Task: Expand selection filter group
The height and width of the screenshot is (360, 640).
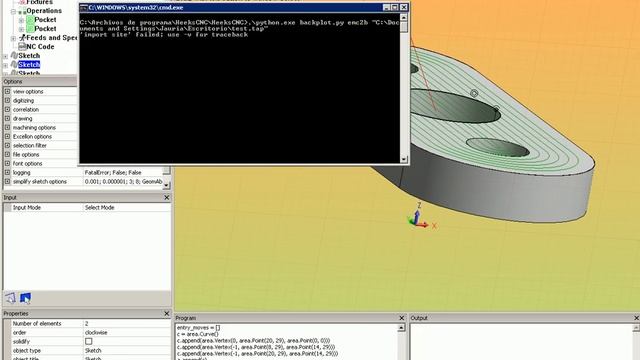Action: pos(7,145)
